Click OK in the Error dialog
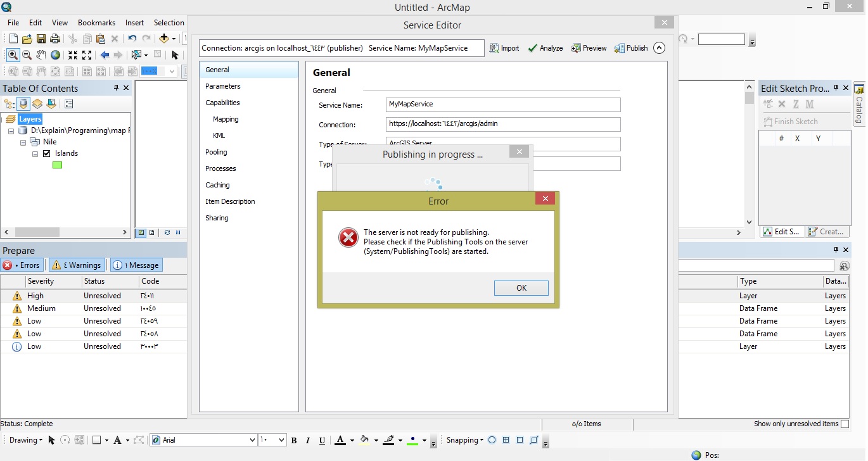Viewport: 868px width, 461px height. (x=521, y=288)
